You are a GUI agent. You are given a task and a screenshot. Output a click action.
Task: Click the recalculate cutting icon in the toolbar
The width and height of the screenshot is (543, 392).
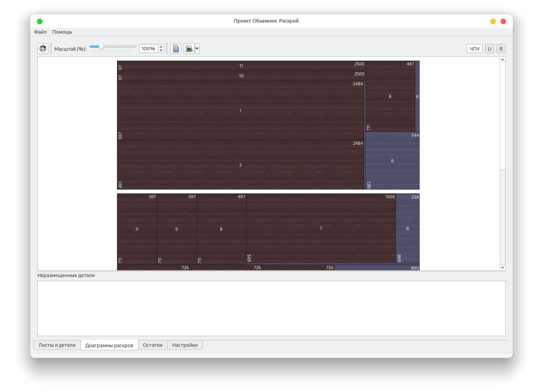pos(43,49)
